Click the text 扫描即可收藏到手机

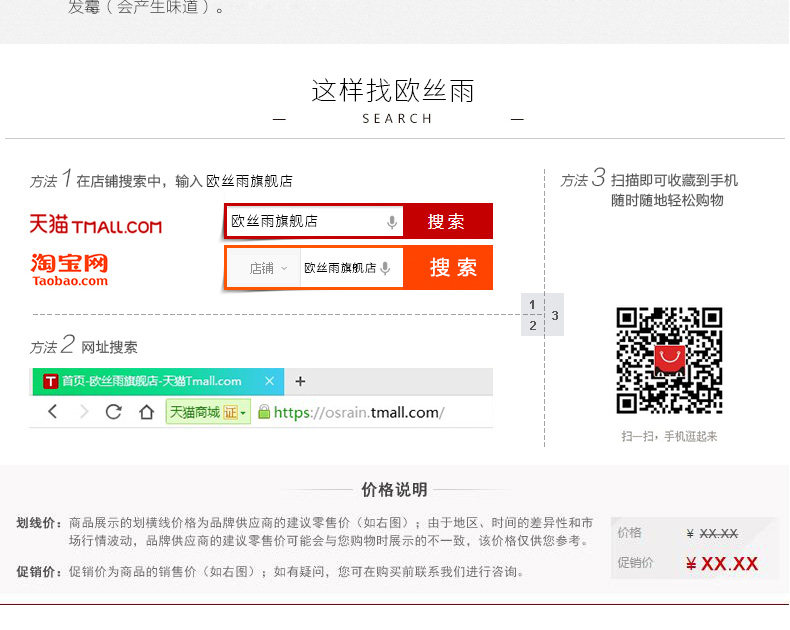click(674, 180)
